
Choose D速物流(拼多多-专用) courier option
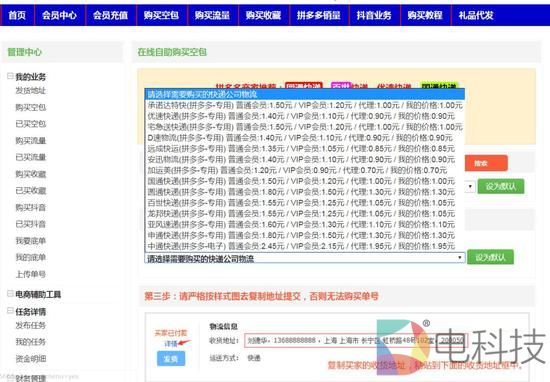(305, 138)
